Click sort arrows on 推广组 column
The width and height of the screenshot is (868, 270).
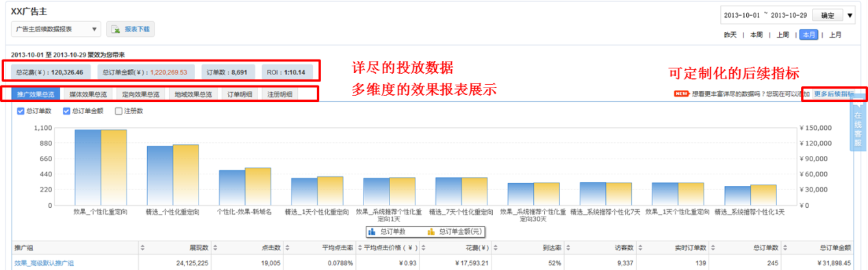[142, 247]
